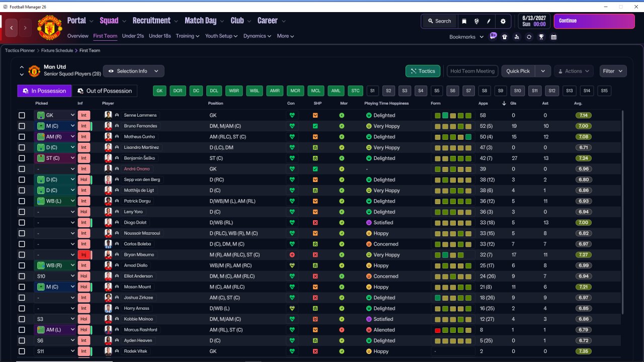Open the trophy icon shortcut
644x362 pixels.
[x=541, y=37]
